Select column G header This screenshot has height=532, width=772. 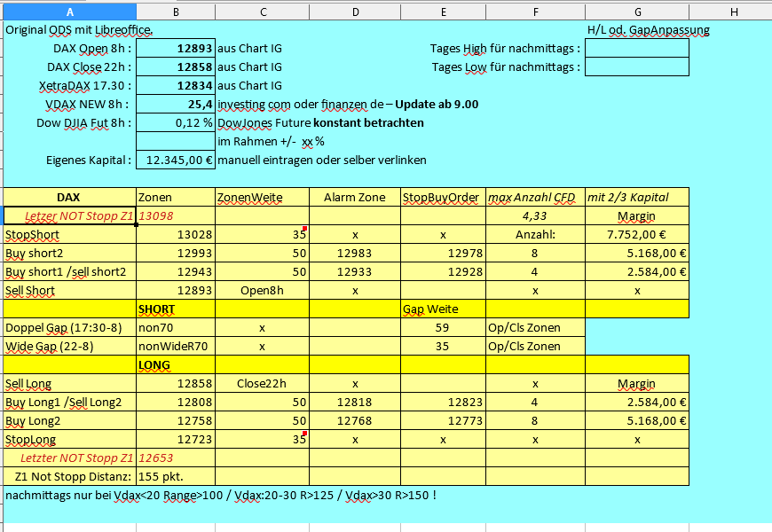[637, 12]
